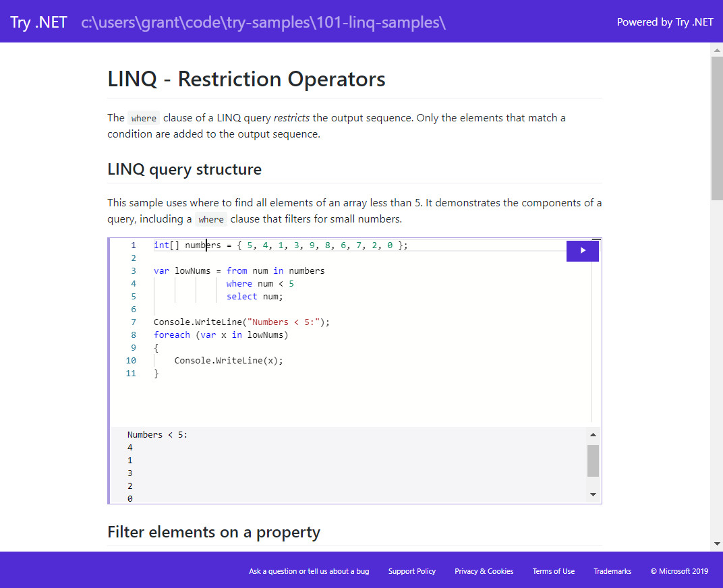Click line number 6 in the gutter
Screen dimensions: 723x588
tap(134, 309)
